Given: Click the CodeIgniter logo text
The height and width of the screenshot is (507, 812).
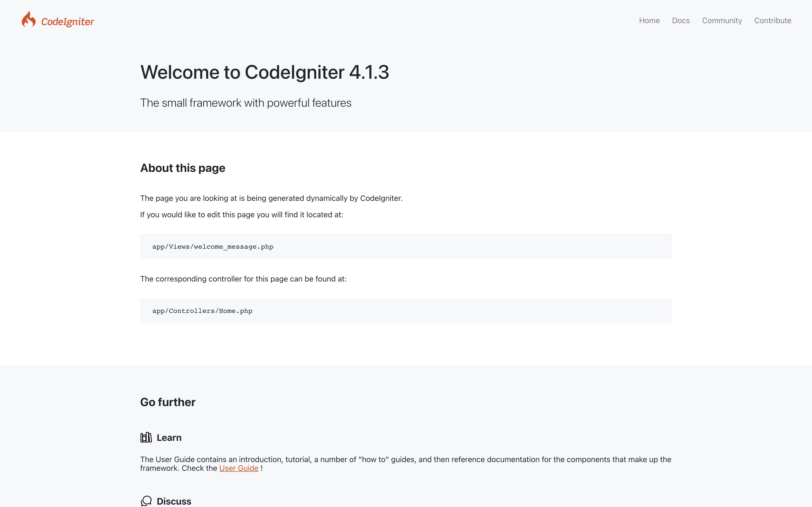Looking at the screenshot, I should click(x=67, y=21).
